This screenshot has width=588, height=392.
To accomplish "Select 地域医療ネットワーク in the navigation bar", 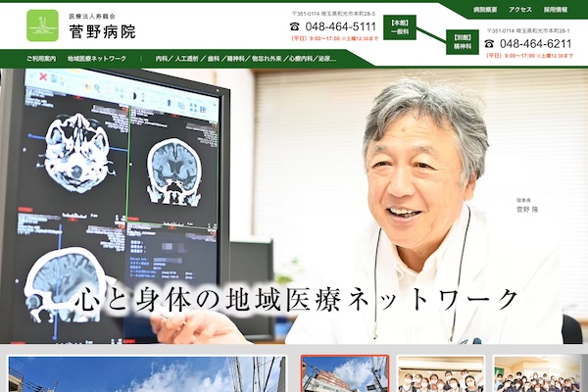I will click(x=97, y=59).
